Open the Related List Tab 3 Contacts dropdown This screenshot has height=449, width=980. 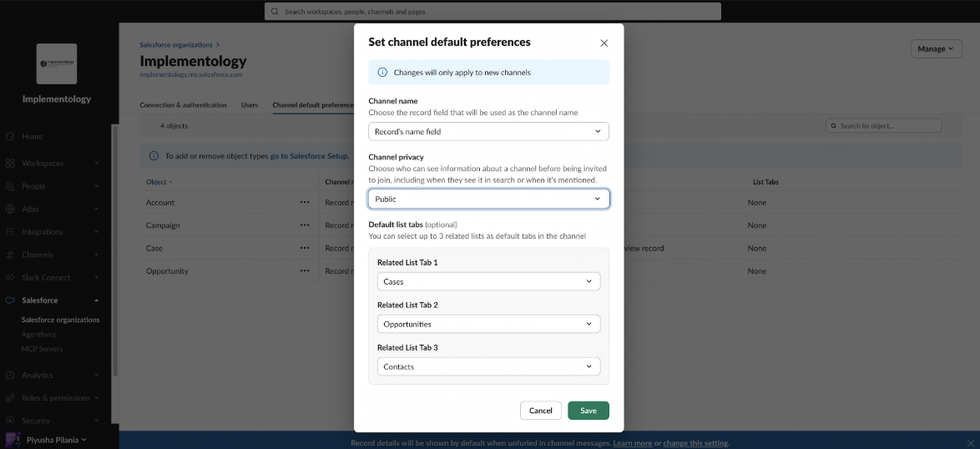coord(489,366)
